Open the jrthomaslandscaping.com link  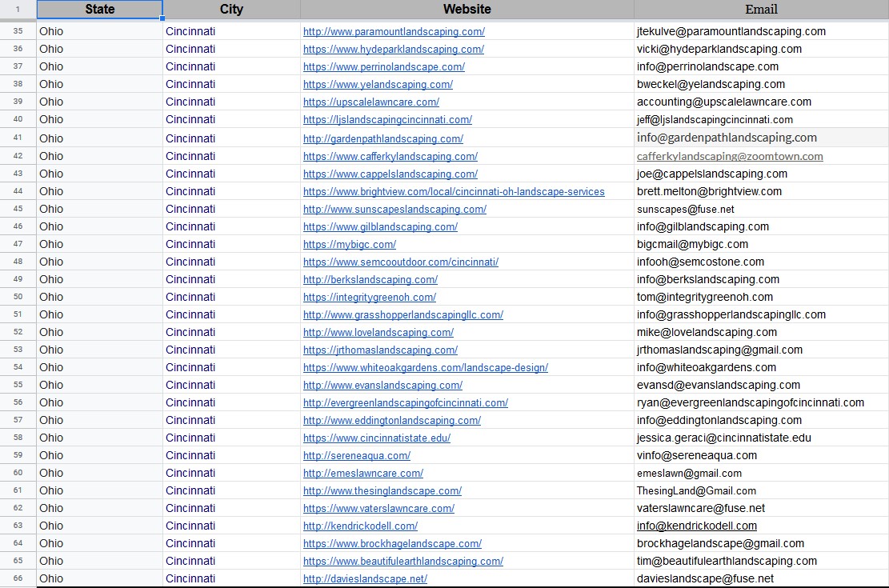click(380, 350)
